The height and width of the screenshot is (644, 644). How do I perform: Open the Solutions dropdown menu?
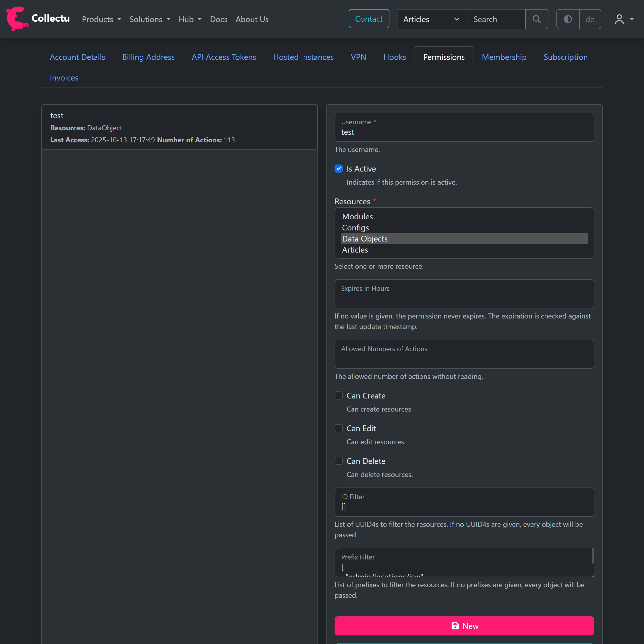(150, 19)
